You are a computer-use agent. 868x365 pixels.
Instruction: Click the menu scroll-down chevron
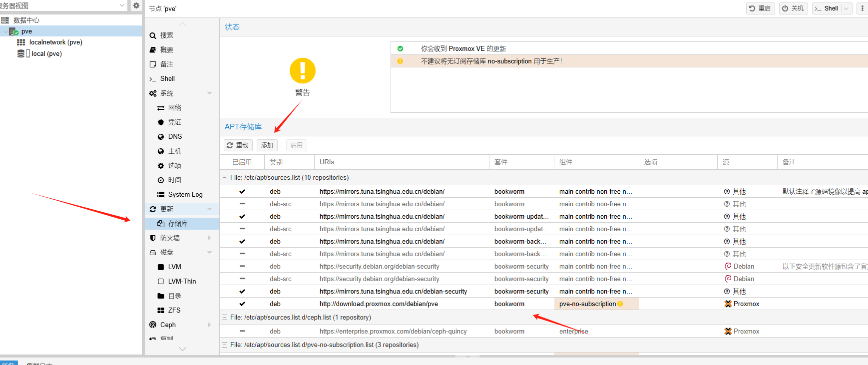click(x=182, y=349)
